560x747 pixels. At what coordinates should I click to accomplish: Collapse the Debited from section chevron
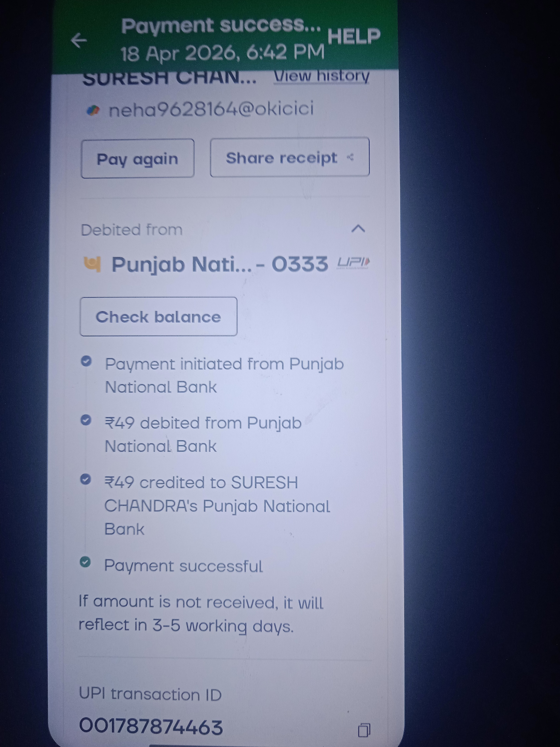[358, 229]
